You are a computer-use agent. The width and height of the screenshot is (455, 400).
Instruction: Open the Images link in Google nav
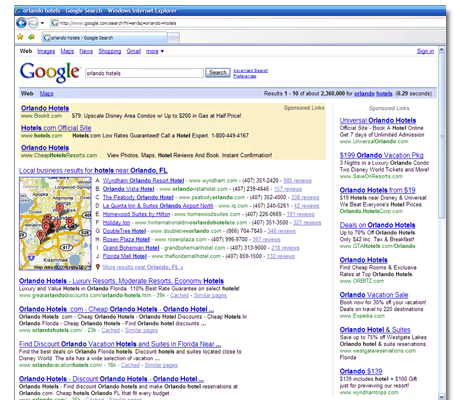[46, 51]
